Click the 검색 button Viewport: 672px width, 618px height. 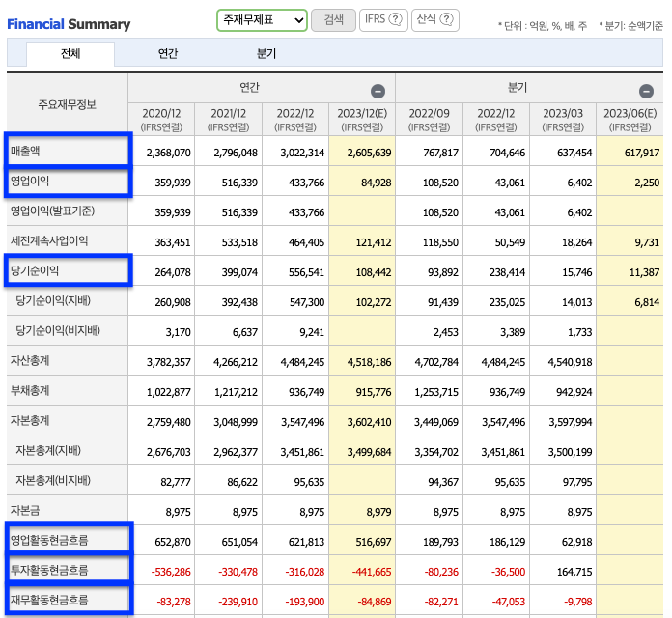pos(333,20)
